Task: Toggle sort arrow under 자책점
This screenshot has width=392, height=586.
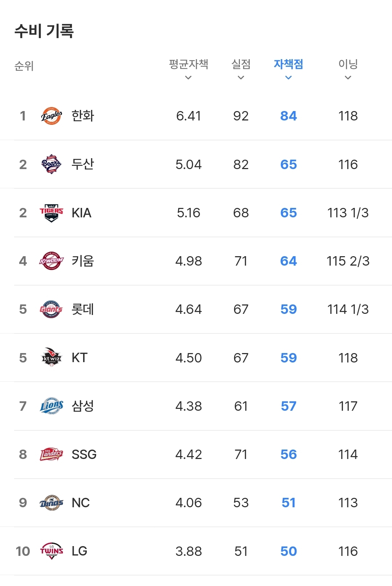Action: click(289, 78)
